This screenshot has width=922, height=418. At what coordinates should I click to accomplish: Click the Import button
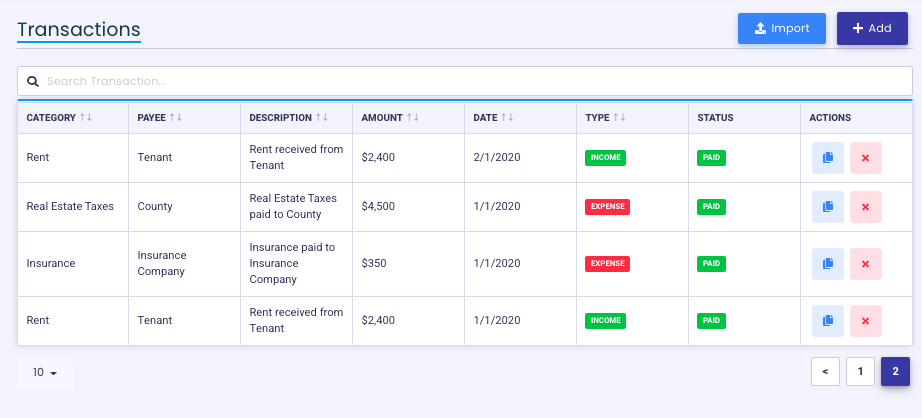[x=782, y=28]
